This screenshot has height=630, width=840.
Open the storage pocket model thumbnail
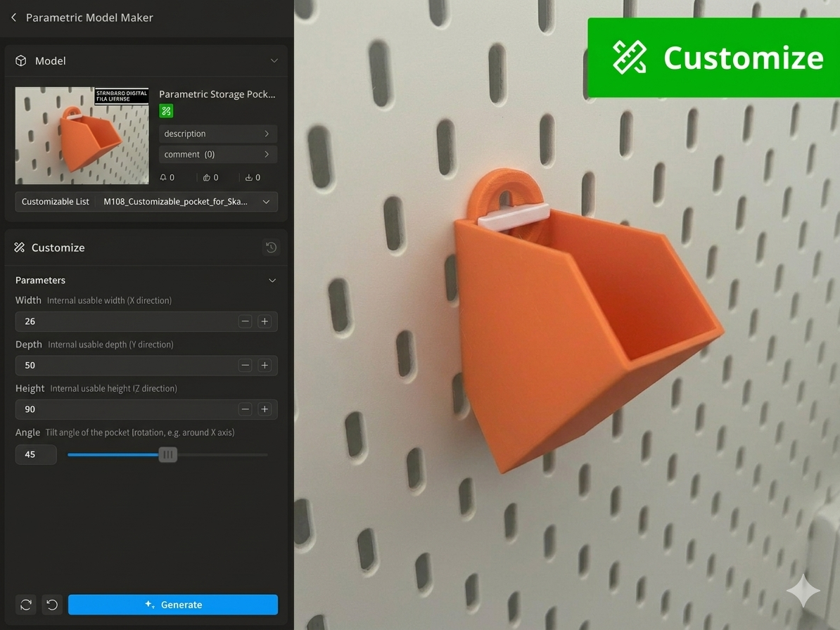82,136
